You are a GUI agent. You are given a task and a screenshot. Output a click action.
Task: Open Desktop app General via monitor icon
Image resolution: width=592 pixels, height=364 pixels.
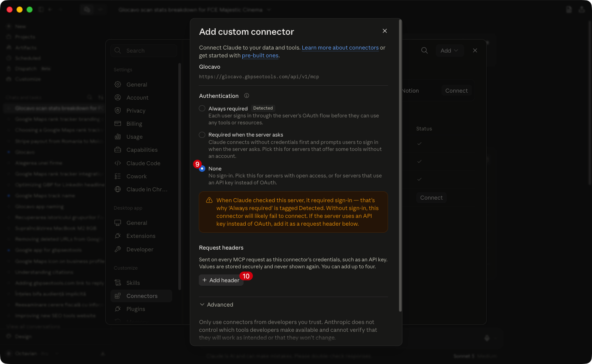tap(117, 223)
